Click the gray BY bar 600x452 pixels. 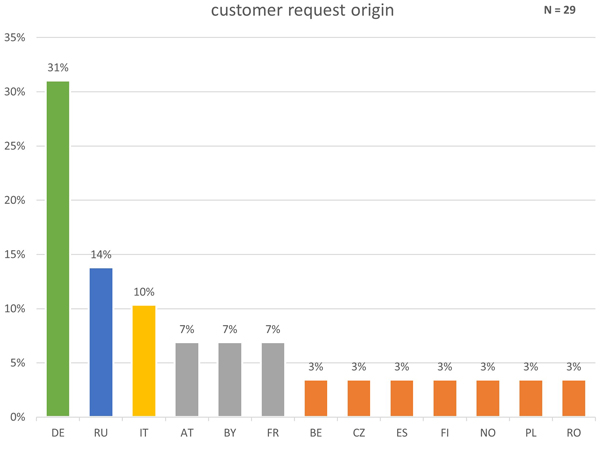tap(230, 380)
